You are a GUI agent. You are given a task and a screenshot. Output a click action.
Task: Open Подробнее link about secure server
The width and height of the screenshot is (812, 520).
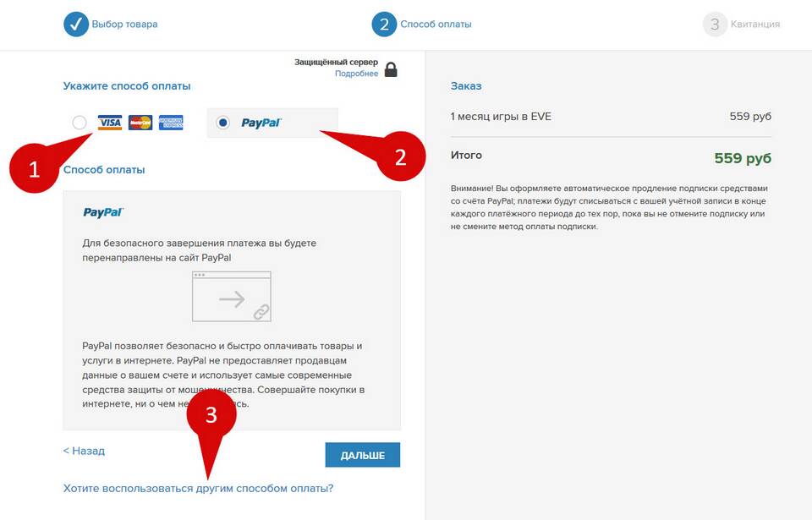(356, 74)
